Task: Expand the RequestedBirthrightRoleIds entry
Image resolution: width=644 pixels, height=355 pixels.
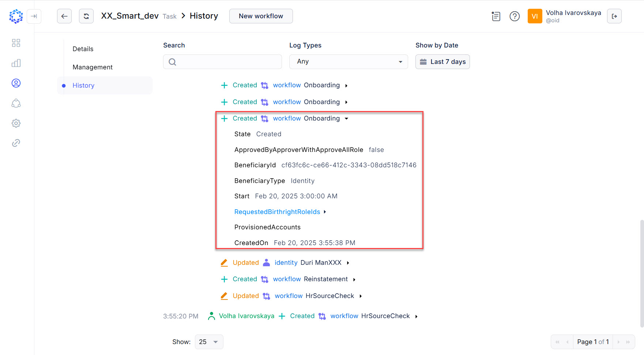Action: 325,212
